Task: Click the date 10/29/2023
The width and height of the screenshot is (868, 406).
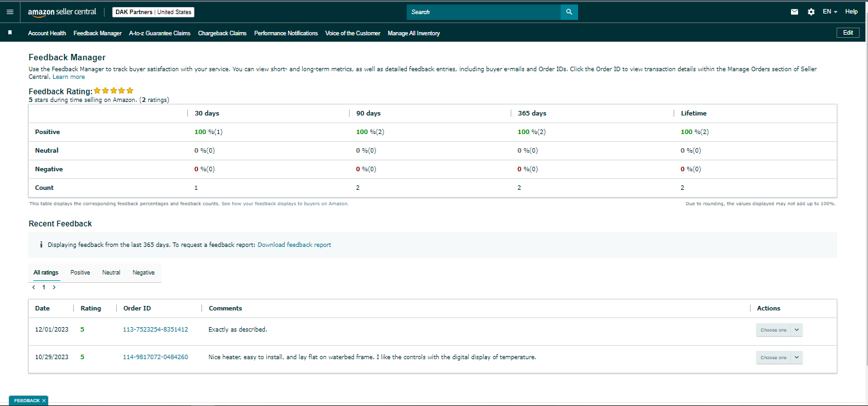Action: (x=51, y=357)
